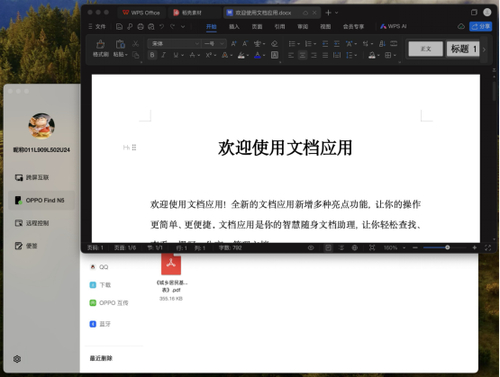The height and width of the screenshot is (377, 500).
Task: Click the font color A with blue bar
Action: click(x=258, y=55)
